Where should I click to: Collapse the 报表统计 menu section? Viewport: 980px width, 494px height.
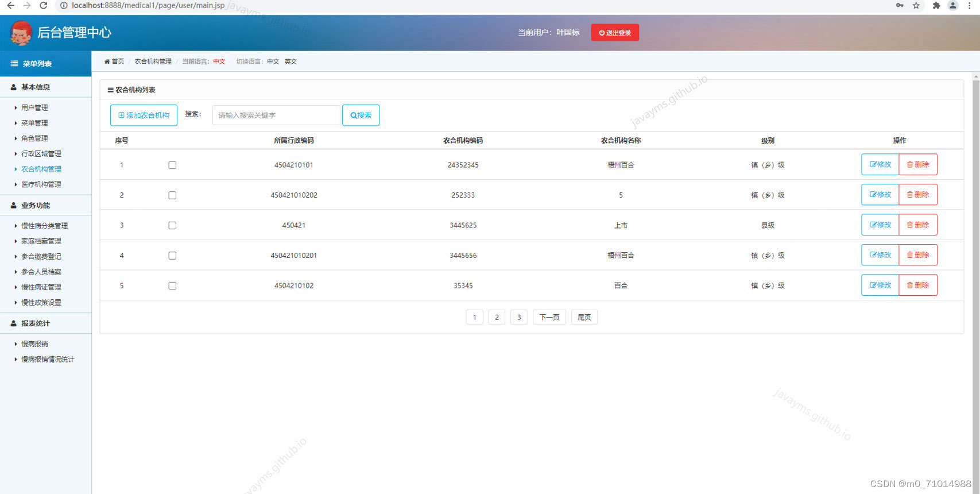pos(46,323)
